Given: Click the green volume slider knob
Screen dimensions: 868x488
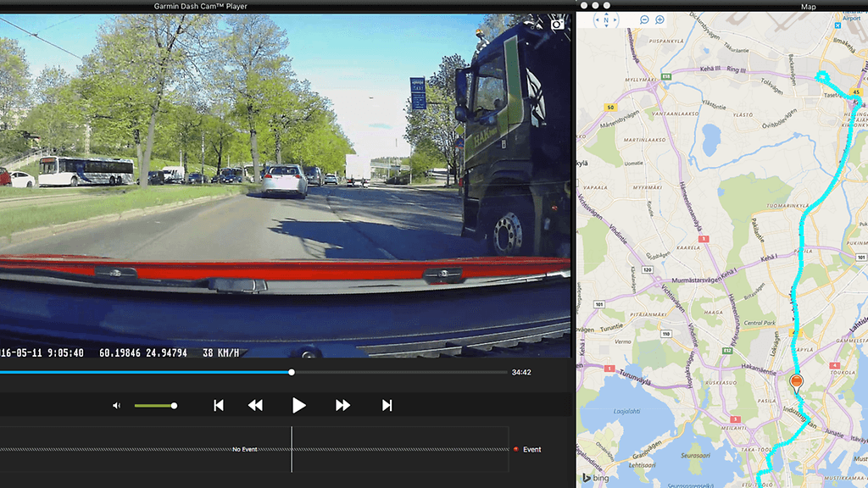Looking at the screenshot, I should pos(174,406).
